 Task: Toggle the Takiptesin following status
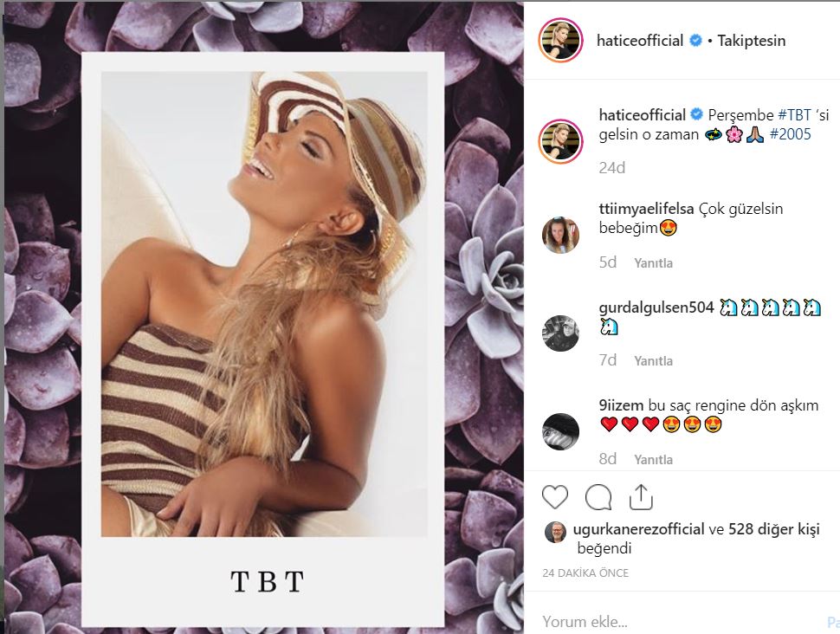[751, 41]
